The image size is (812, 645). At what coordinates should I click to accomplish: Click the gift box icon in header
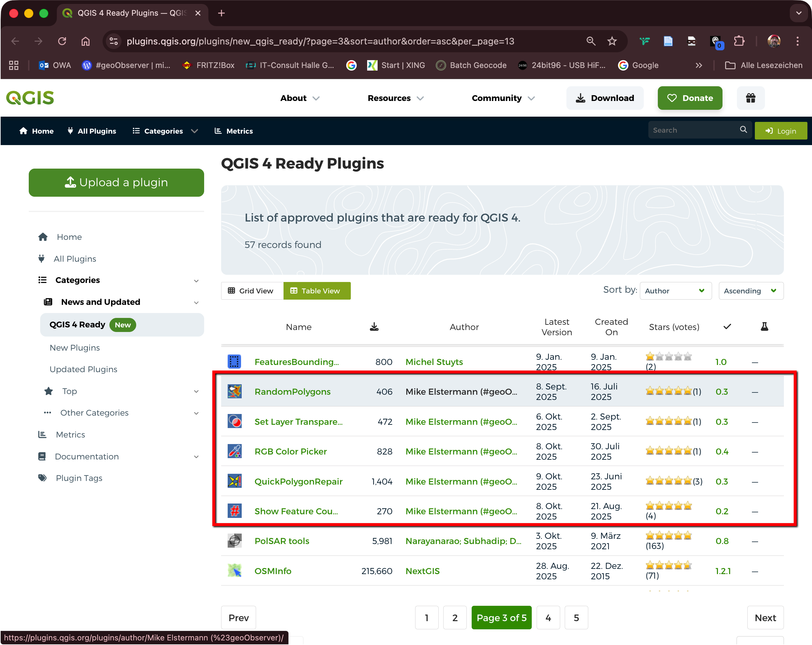point(750,98)
